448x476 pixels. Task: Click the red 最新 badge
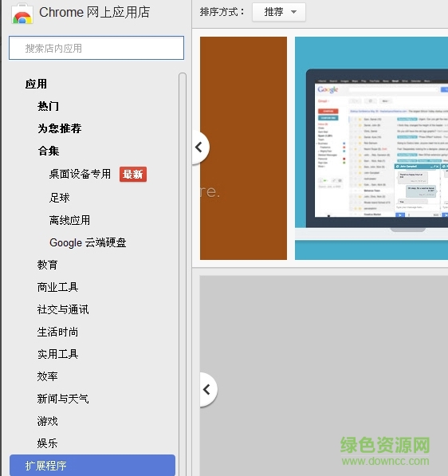(133, 175)
